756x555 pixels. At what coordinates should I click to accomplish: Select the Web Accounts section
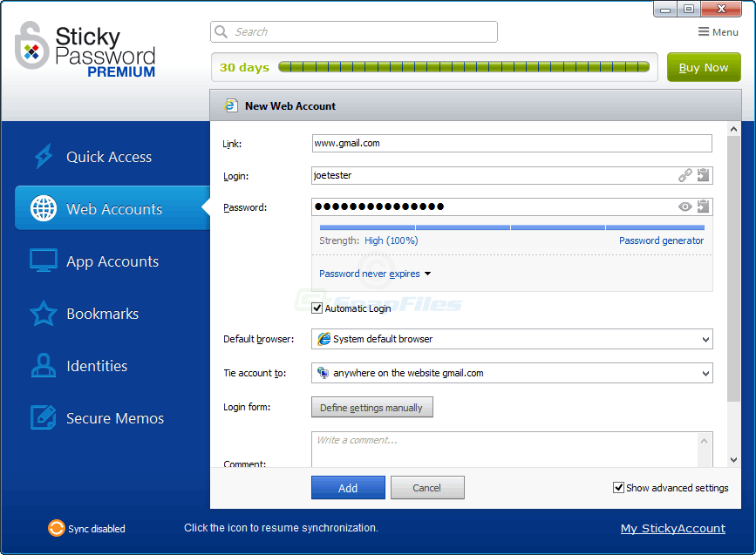(x=112, y=207)
